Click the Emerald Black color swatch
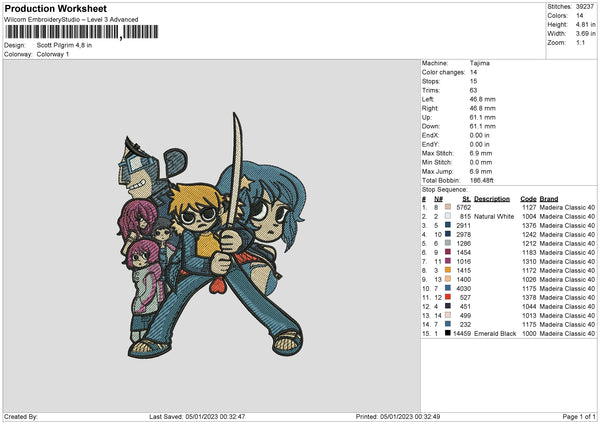 point(448,333)
